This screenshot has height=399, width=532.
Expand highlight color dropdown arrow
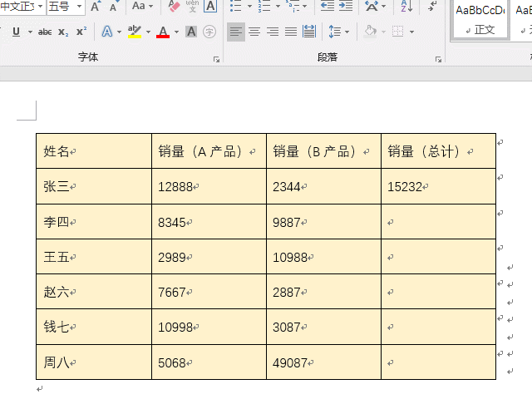click(148, 32)
